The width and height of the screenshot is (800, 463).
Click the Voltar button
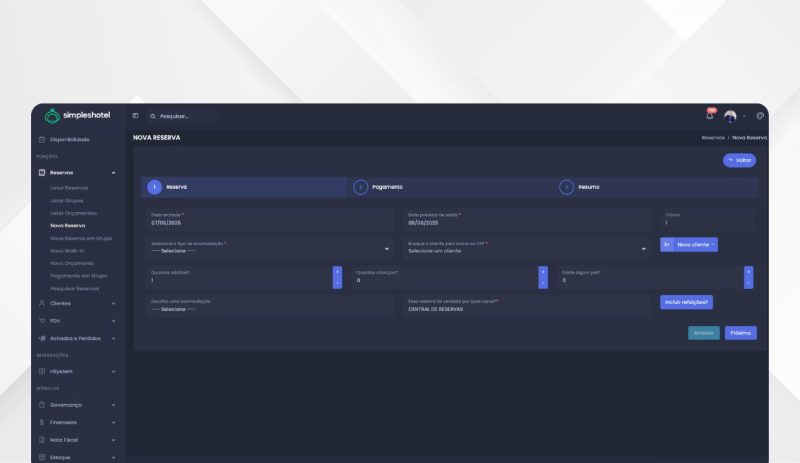(x=739, y=160)
